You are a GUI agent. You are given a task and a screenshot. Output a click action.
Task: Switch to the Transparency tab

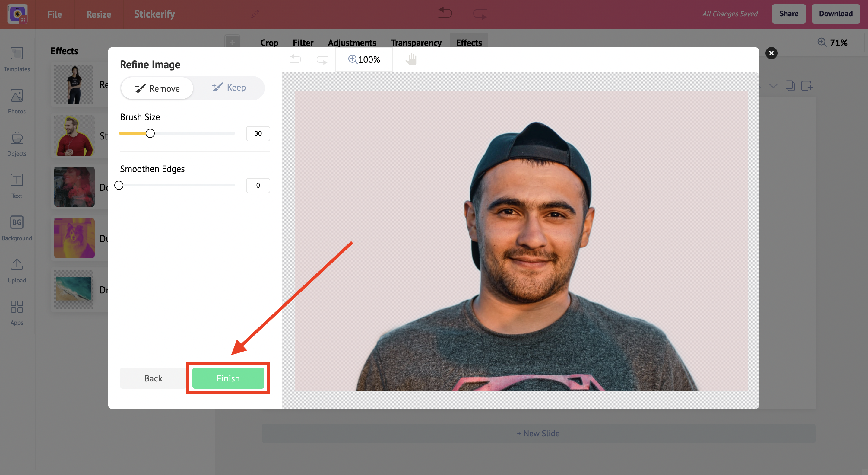pos(416,42)
